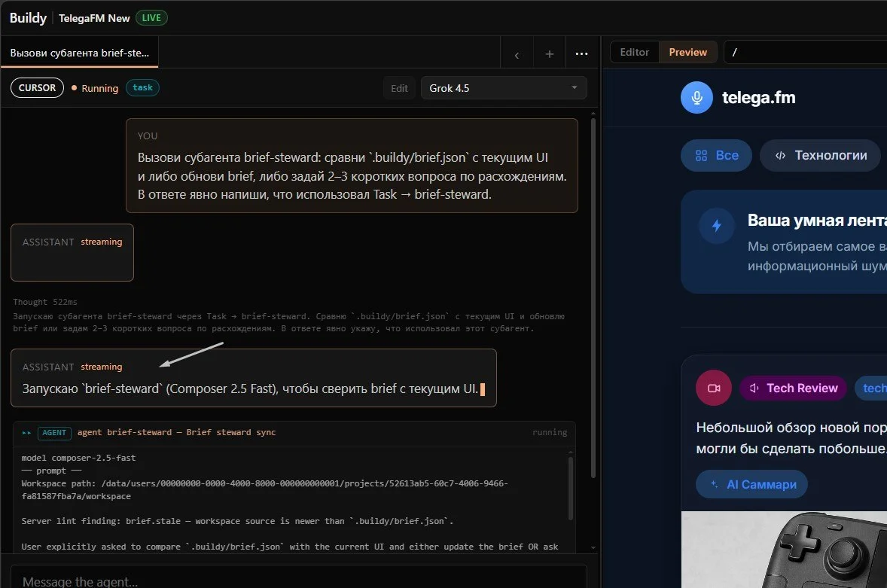Click the Running status indicator
Screen dimensions: 887x588
tap(95, 88)
